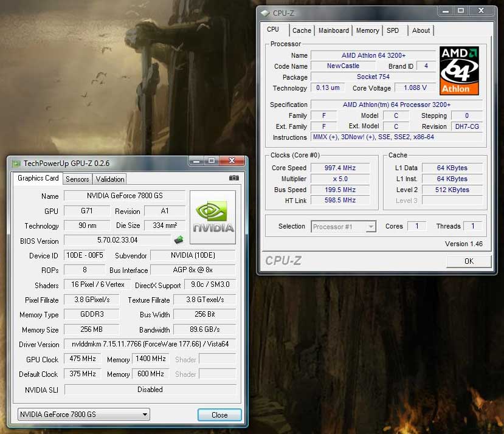The height and width of the screenshot is (434, 504).
Task: Select the Cache tab in CPU-Z
Action: [302, 30]
